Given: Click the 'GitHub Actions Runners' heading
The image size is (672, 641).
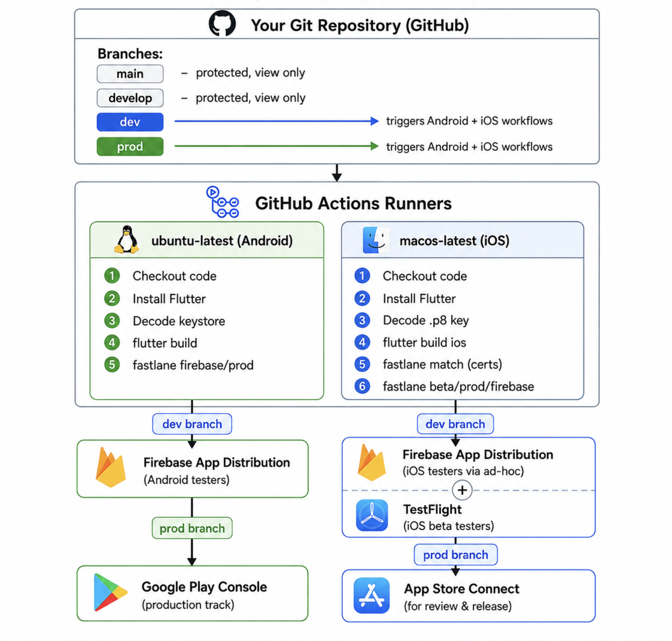Looking at the screenshot, I should tap(353, 203).
